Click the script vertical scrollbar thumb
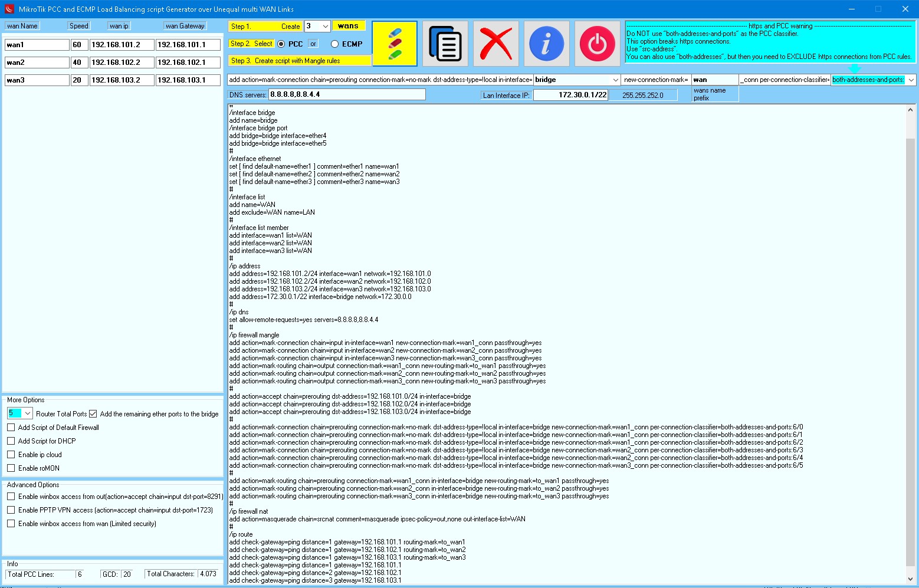 (910, 351)
